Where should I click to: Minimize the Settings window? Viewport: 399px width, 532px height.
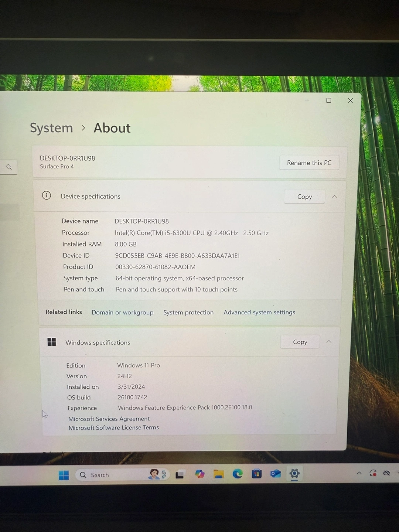click(x=307, y=100)
